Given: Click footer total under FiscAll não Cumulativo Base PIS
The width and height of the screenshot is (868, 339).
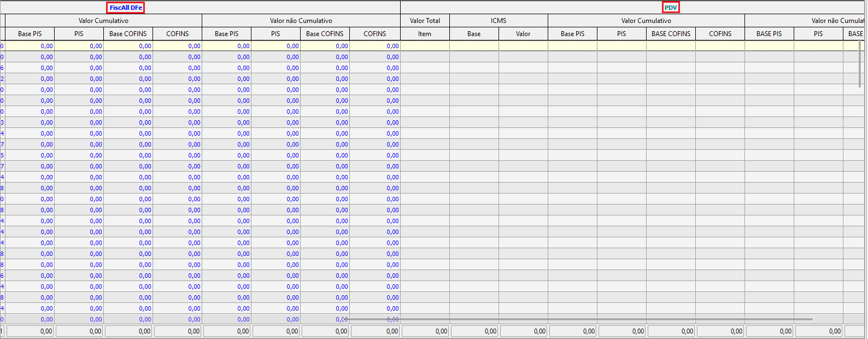Looking at the screenshot, I should (x=227, y=331).
